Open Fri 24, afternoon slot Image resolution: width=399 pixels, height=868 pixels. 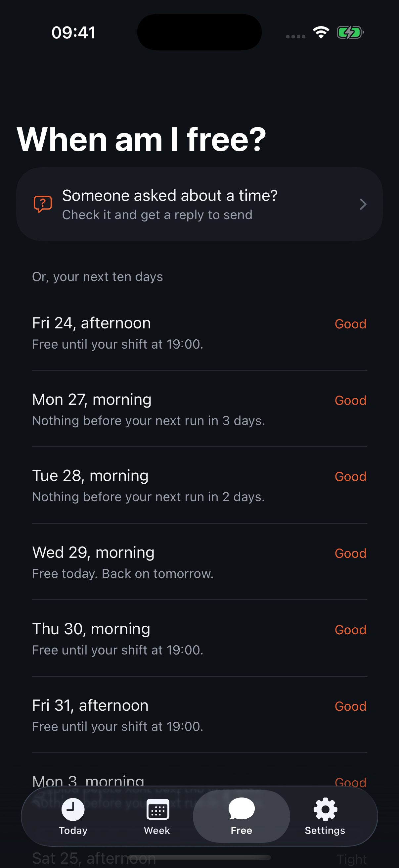pos(199,333)
